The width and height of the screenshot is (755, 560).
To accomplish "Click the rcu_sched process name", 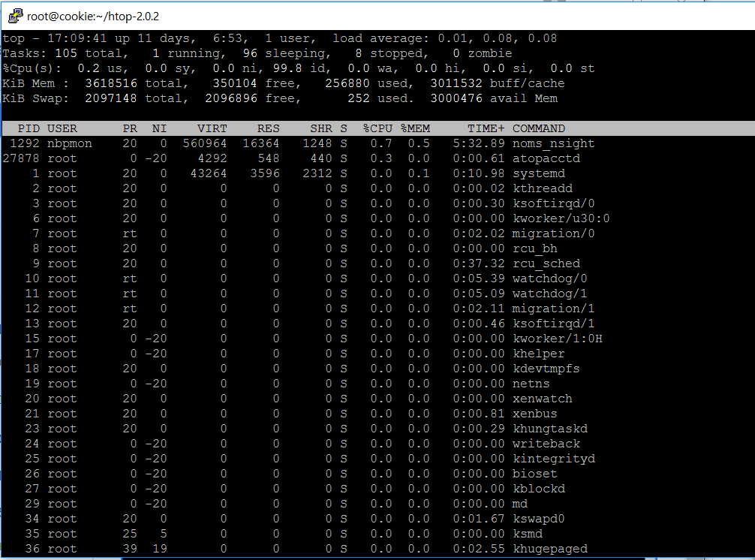I will point(546,263).
